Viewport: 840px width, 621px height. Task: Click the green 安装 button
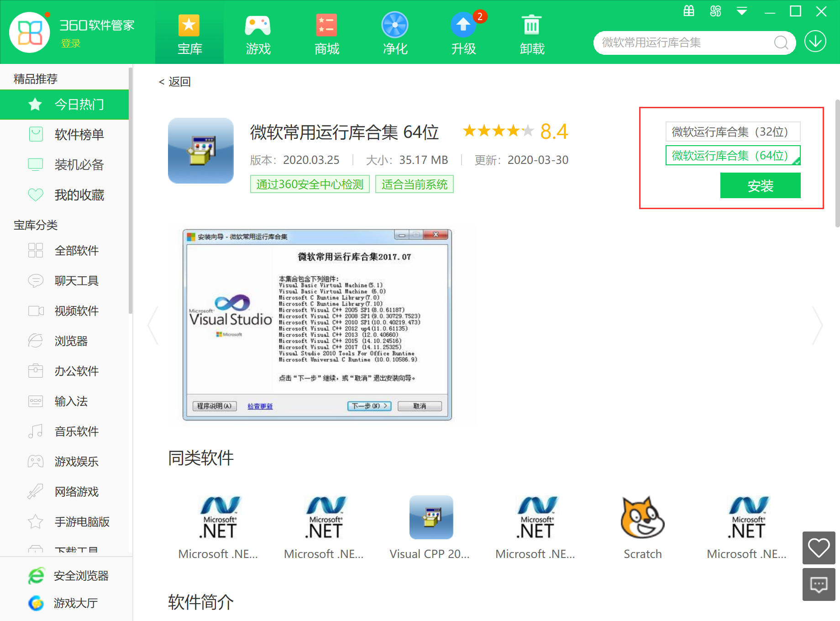pos(761,185)
